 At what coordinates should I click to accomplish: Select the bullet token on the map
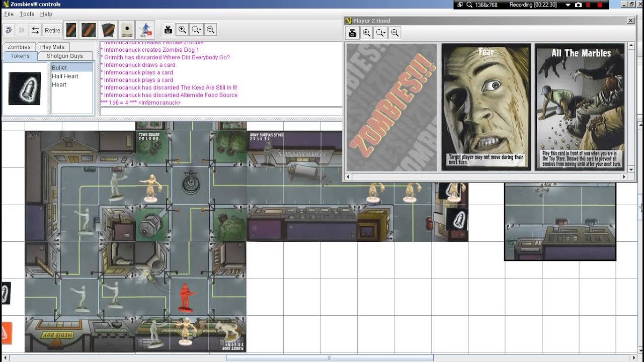tap(459, 219)
